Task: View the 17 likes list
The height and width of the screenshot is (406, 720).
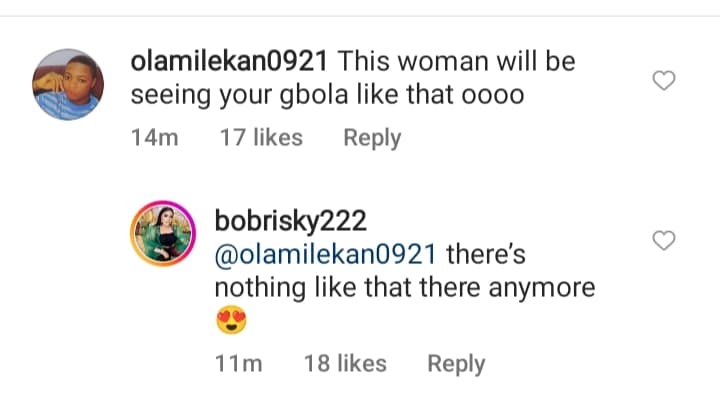Action: click(260, 137)
